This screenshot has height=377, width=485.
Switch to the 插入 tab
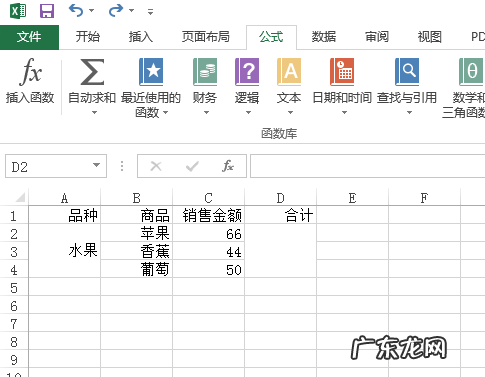[x=141, y=37]
